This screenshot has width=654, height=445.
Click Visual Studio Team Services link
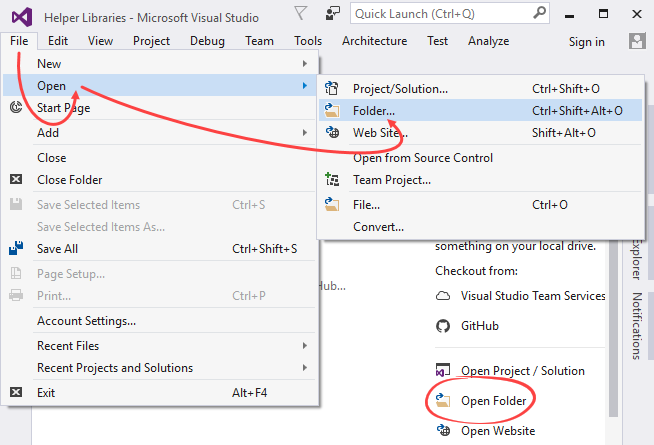pos(533,296)
